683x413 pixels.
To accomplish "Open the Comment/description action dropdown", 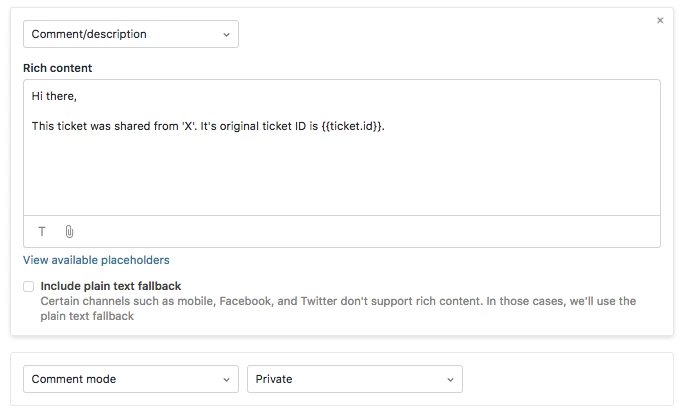I will click(x=130, y=34).
